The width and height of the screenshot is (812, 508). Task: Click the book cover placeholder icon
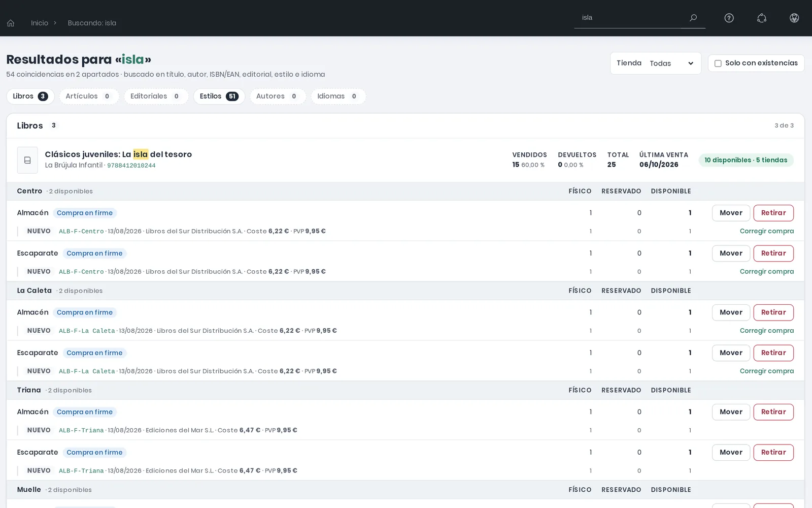click(x=27, y=160)
